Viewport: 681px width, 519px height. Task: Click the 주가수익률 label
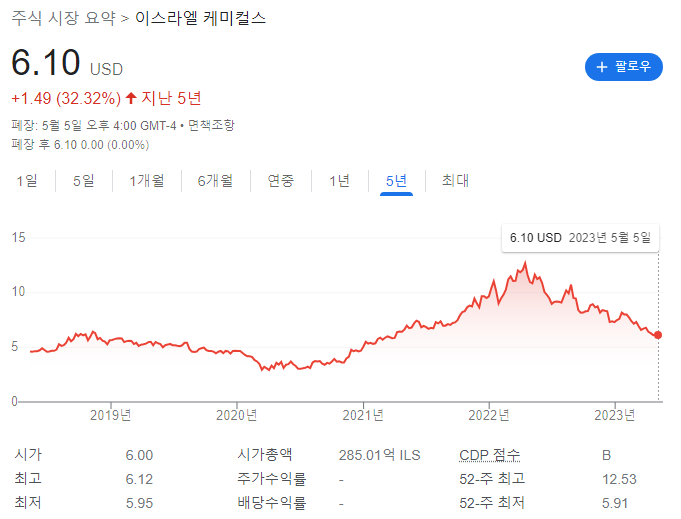click(272, 479)
